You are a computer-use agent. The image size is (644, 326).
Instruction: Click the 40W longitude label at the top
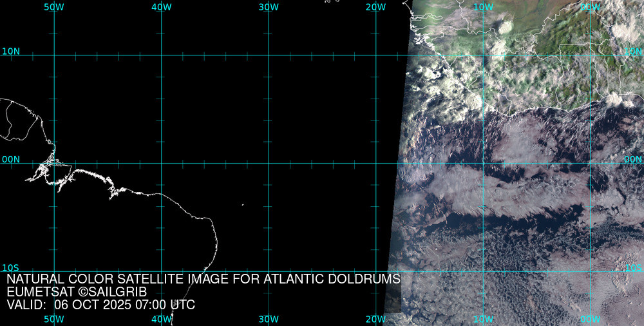coord(162,6)
